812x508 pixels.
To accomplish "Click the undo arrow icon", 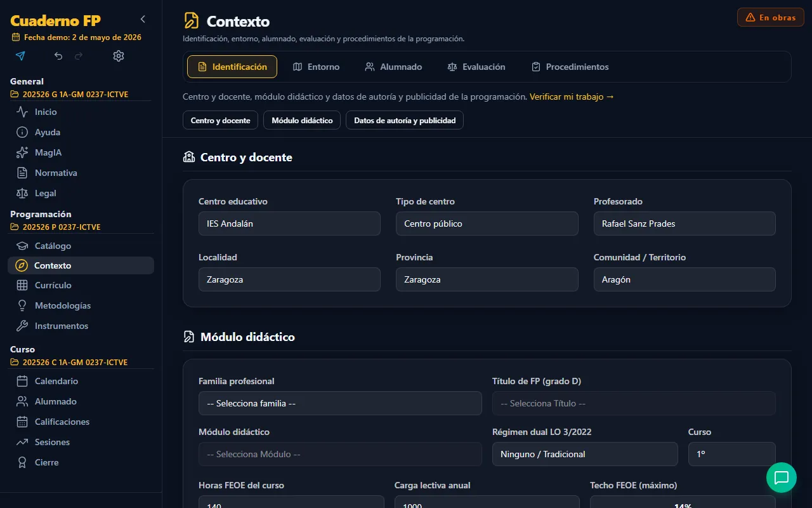I will click(x=58, y=56).
